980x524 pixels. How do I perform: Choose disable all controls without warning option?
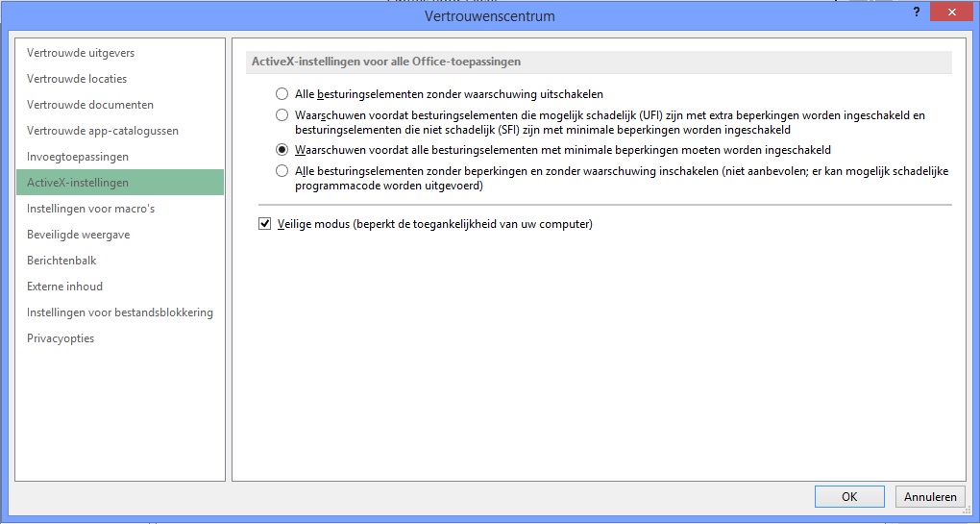coord(282,94)
